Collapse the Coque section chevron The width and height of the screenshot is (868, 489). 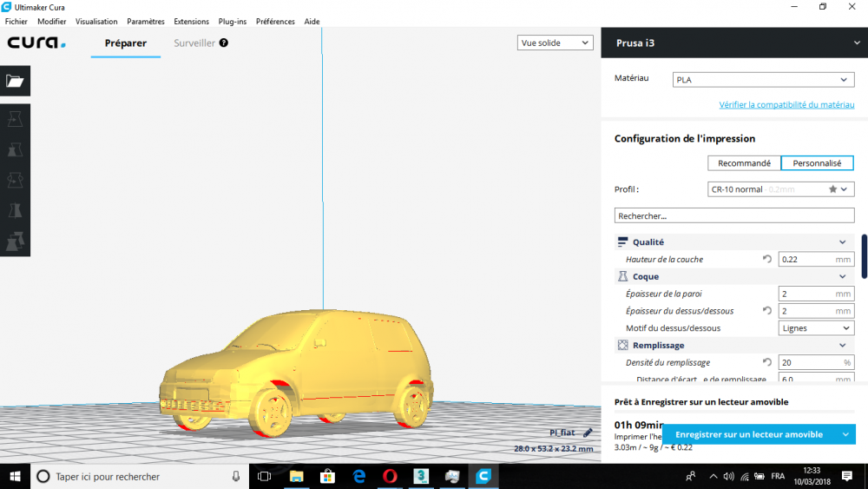click(x=843, y=276)
